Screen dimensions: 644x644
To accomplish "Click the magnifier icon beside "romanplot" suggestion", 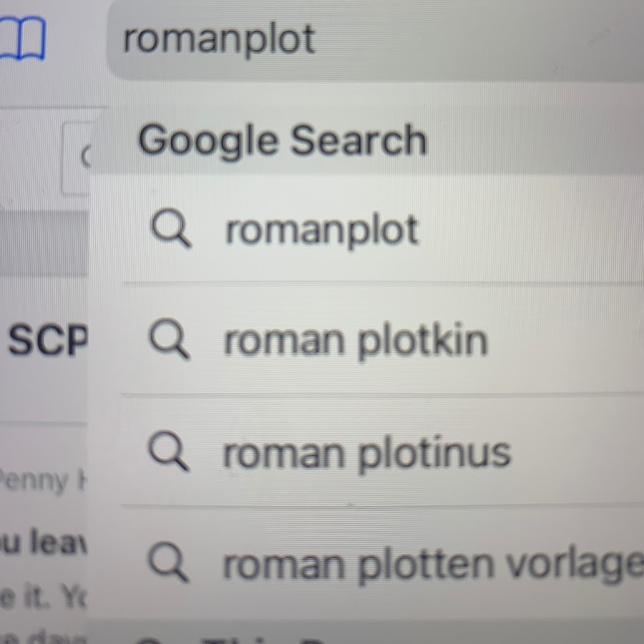I will point(170,230).
